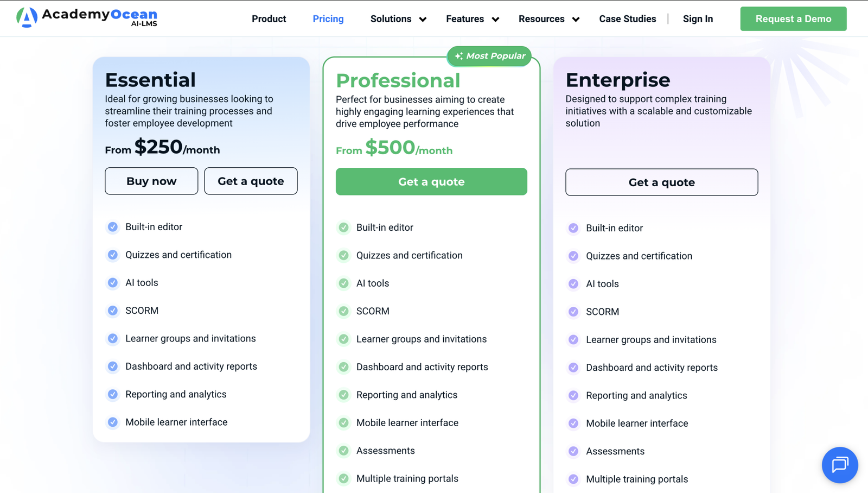868x493 pixels.
Task: Click the blue check beside Essential's SCORM
Action: click(x=113, y=311)
